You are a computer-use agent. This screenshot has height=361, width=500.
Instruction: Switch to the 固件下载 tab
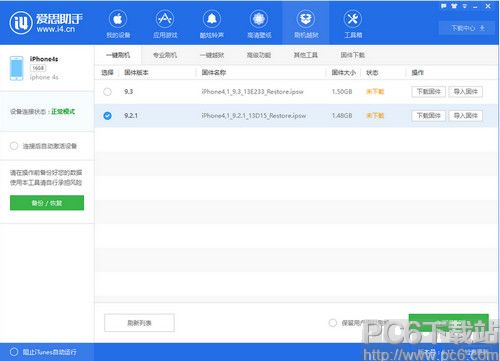[352, 55]
